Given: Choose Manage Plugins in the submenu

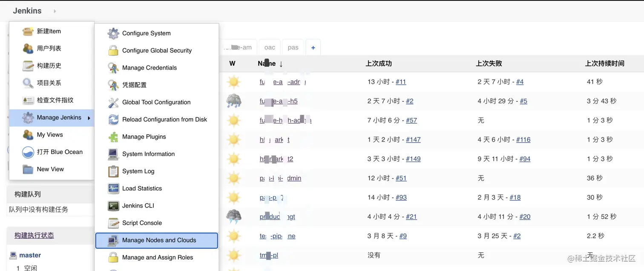Looking at the screenshot, I should click(x=156, y=137).
